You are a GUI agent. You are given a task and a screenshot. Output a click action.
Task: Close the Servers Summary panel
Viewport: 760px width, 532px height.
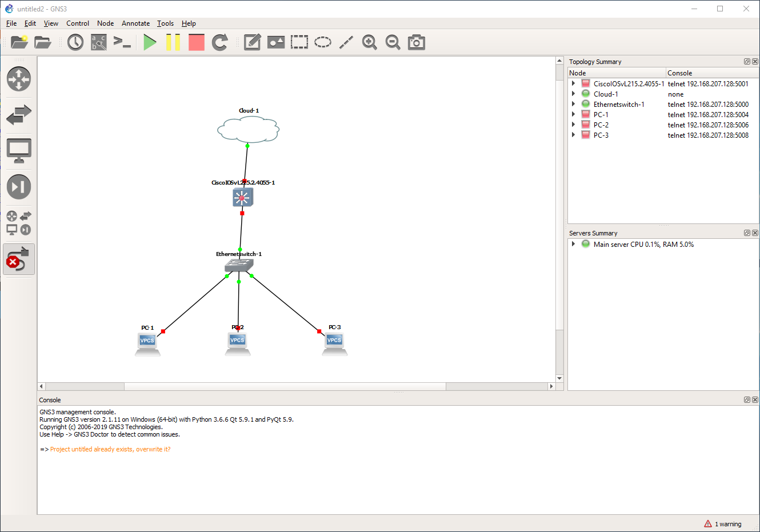755,233
